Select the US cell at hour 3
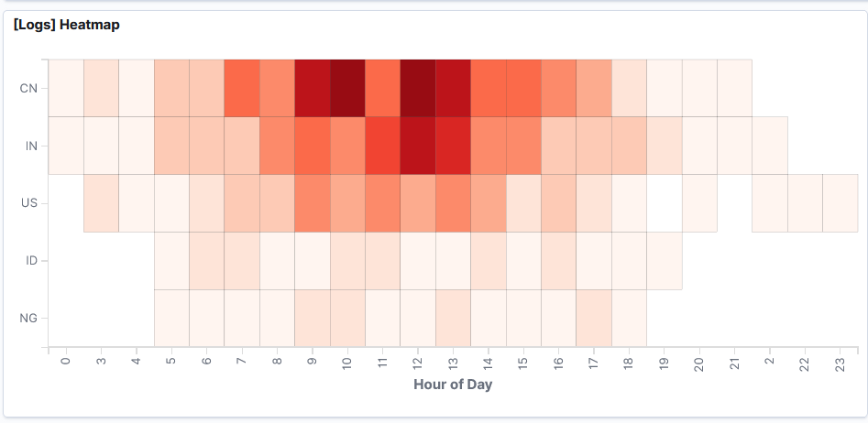This screenshot has width=868, height=423. point(102,203)
